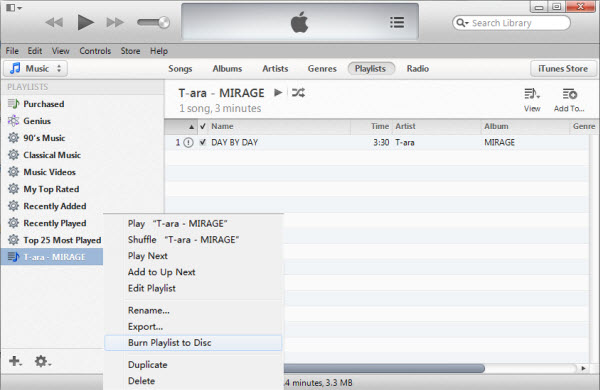Select the Playlists tab
The width and height of the screenshot is (600, 390).
click(x=370, y=69)
